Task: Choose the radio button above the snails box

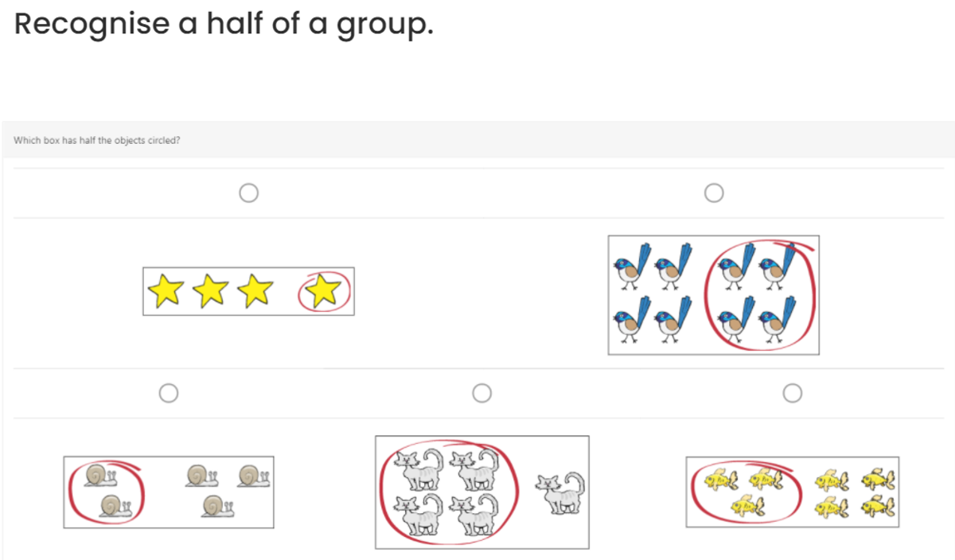Action: point(168,393)
